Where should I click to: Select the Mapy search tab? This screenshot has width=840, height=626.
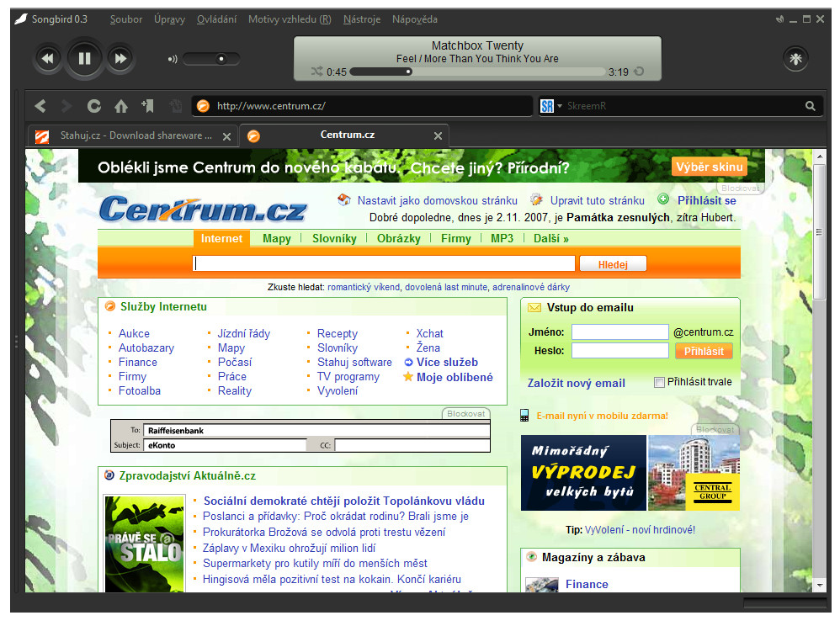[276, 239]
